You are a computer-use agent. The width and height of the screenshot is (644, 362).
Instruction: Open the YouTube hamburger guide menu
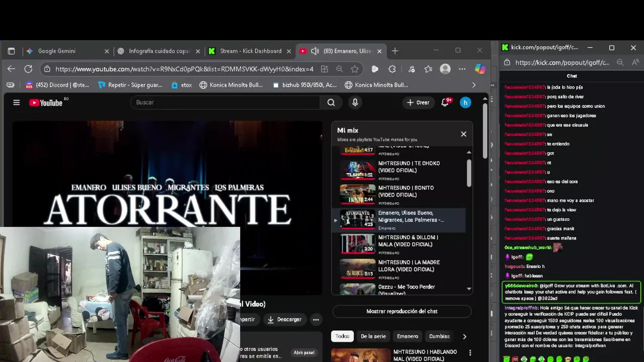[17, 103]
